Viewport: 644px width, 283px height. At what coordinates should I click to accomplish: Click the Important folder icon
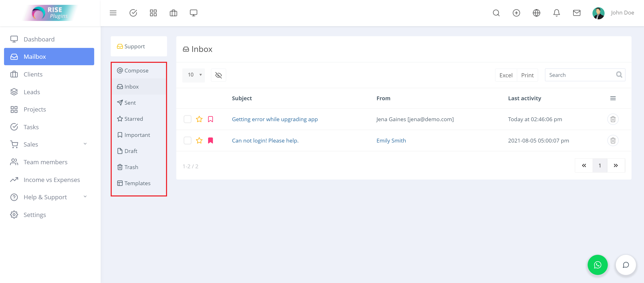(x=120, y=135)
